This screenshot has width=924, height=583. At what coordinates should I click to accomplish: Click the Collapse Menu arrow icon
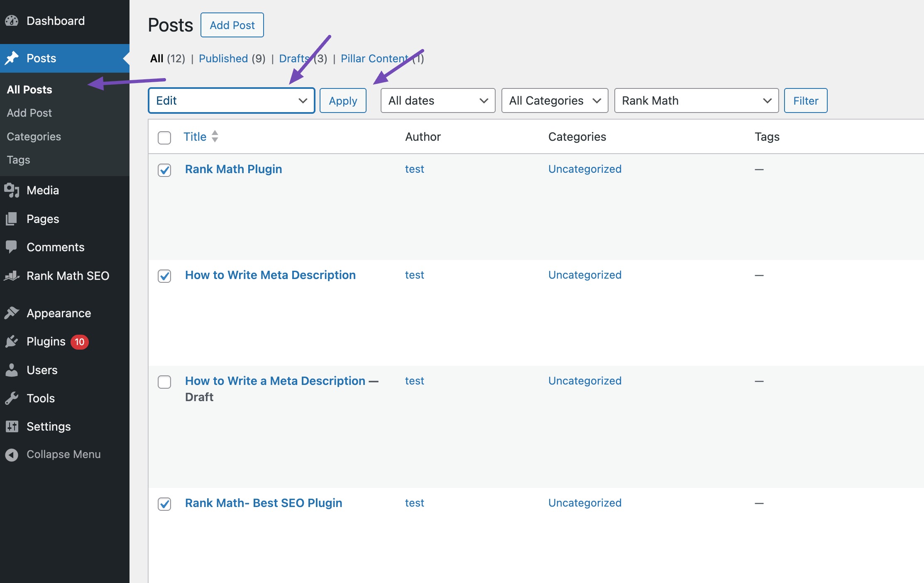pyautogui.click(x=12, y=455)
